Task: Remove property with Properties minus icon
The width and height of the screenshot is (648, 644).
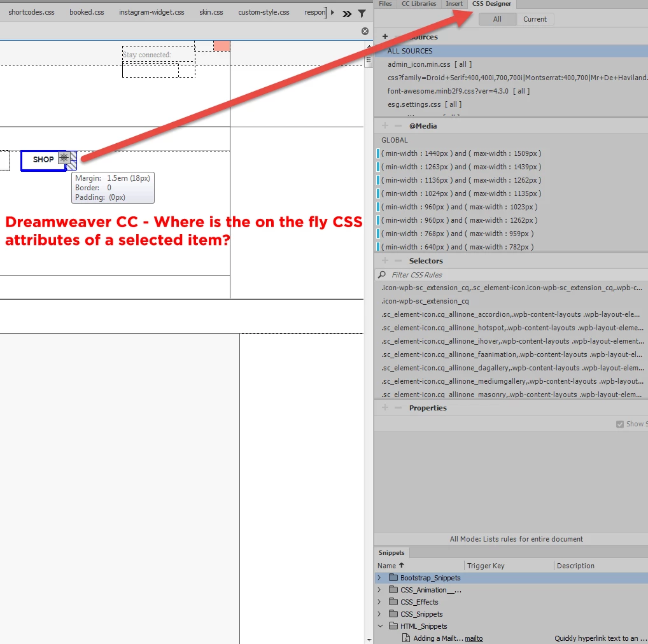Action: (398, 407)
